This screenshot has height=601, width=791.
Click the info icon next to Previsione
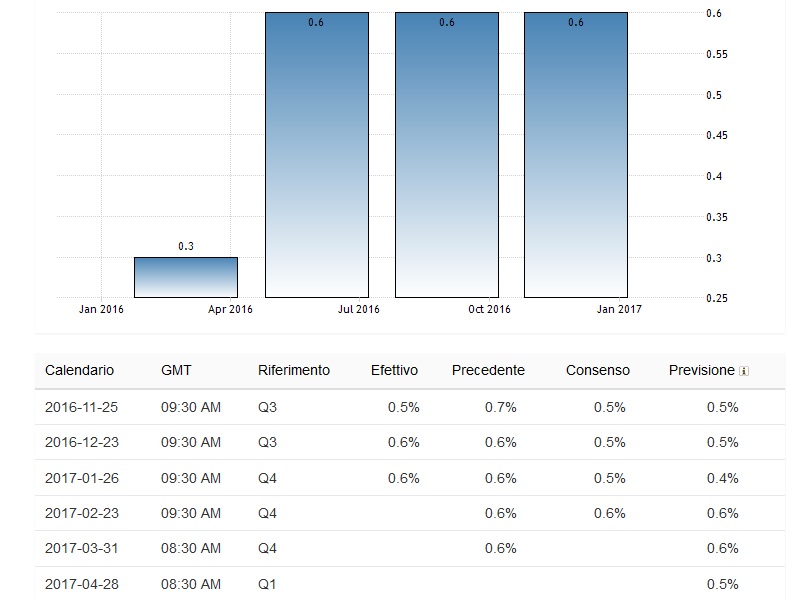pos(744,371)
